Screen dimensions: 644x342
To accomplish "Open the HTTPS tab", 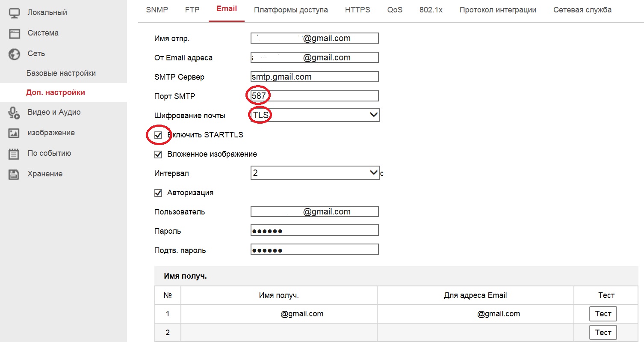I will (x=357, y=10).
